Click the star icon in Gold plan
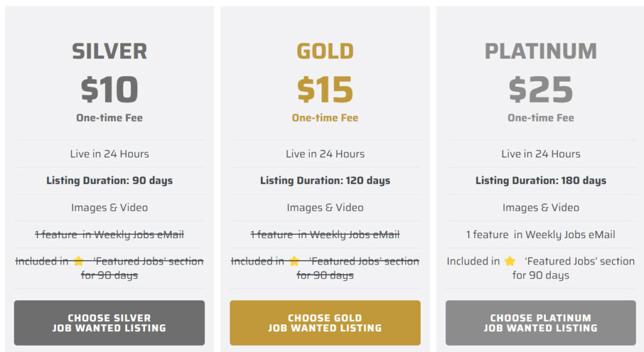 (294, 261)
